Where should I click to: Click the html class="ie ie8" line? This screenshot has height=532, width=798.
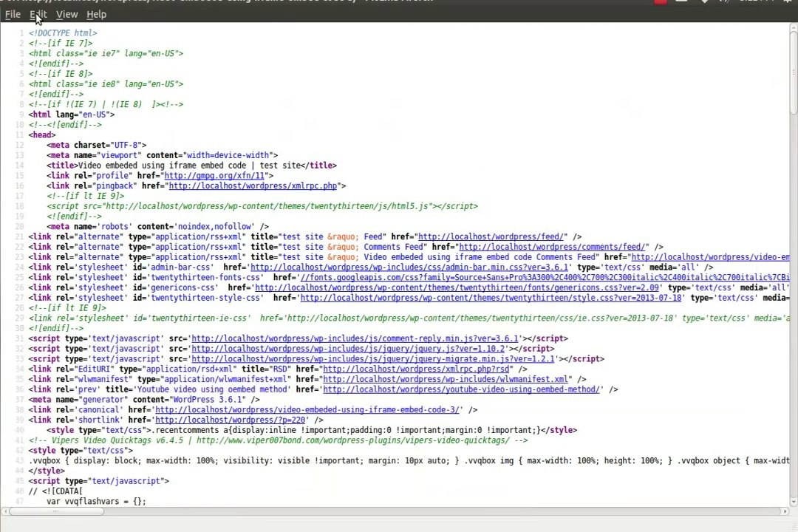point(106,84)
